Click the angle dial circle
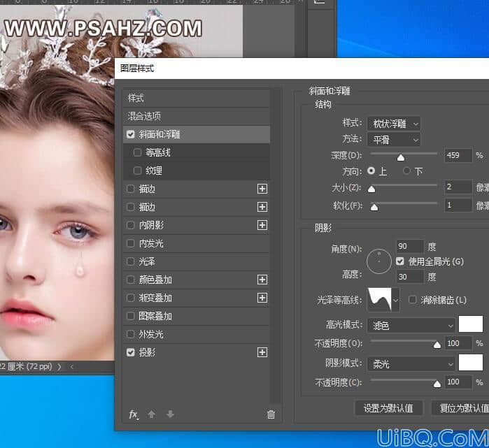 [x=379, y=261]
